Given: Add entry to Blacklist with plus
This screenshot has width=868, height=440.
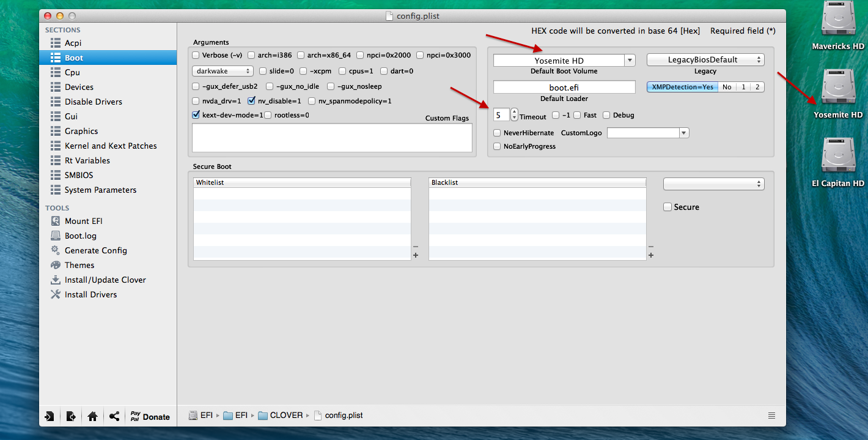Looking at the screenshot, I should tap(651, 255).
